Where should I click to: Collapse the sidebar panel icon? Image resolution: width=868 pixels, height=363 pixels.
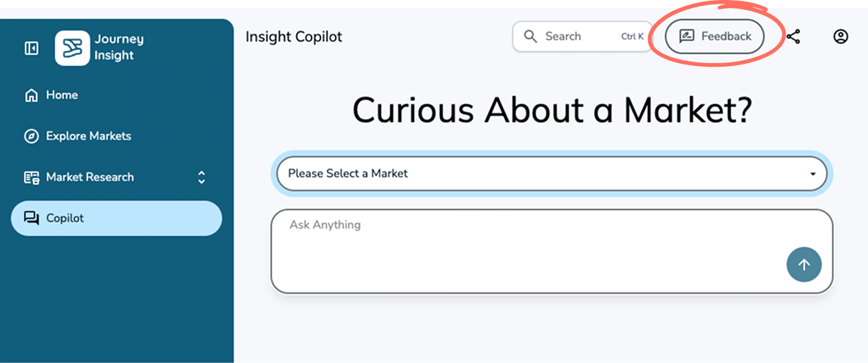pos(32,48)
